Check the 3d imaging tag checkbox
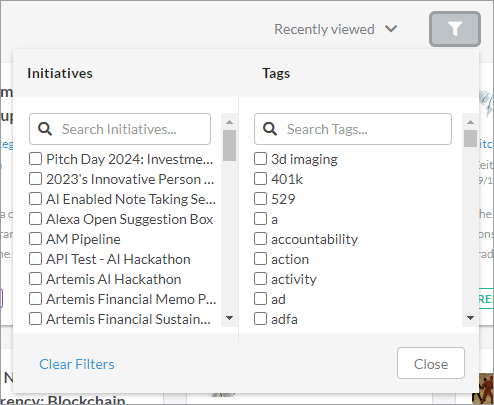 (260, 159)
